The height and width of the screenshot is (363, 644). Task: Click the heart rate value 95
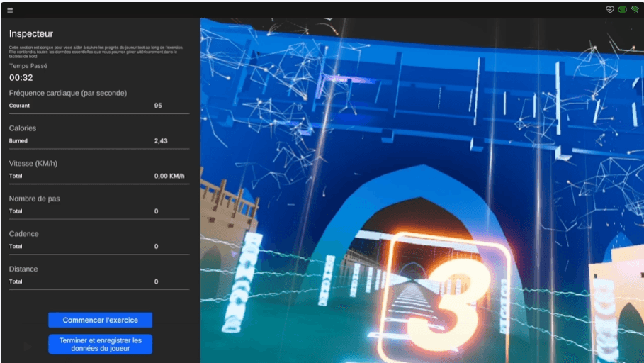coord(158,106)
